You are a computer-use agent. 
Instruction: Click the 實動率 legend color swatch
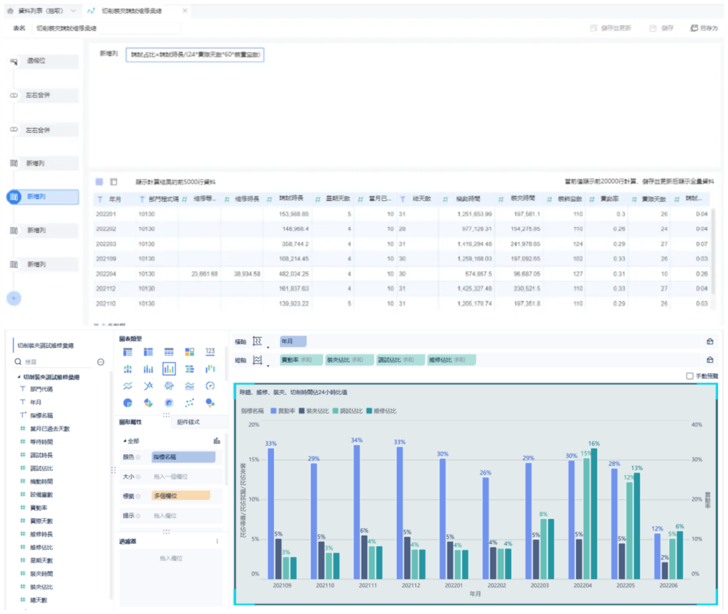(x=273, y=410)
